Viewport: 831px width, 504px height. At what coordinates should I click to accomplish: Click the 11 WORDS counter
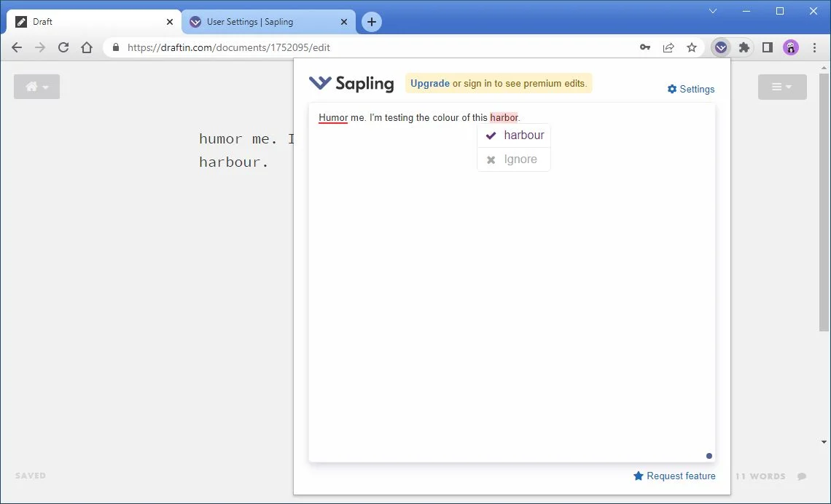pyautogui.click(x=760, y=476)
